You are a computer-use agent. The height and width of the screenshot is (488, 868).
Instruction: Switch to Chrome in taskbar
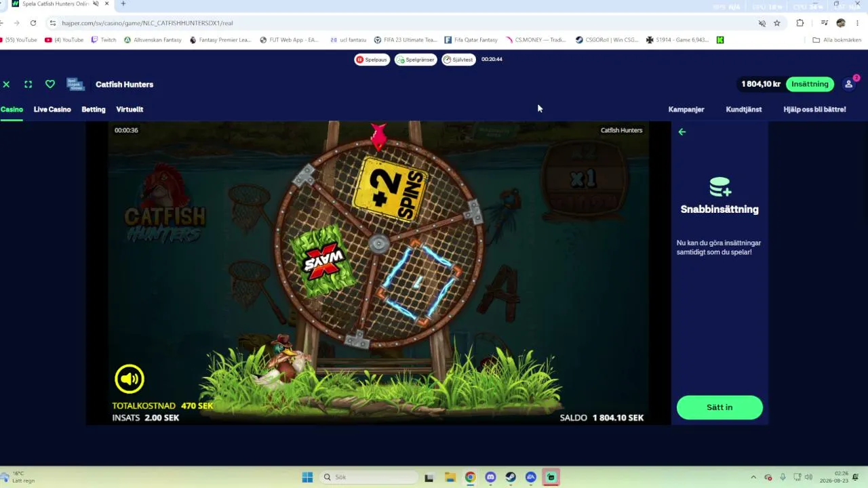point(470,477)
